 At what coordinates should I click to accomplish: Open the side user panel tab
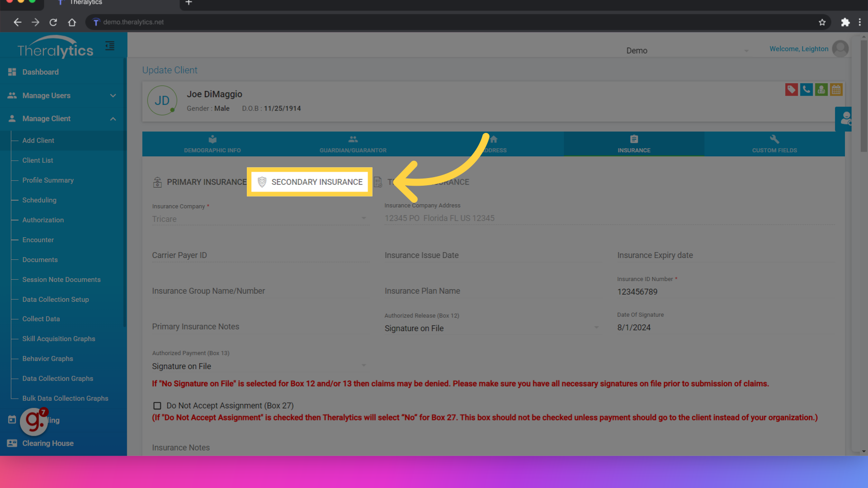[x=844, y=119]
